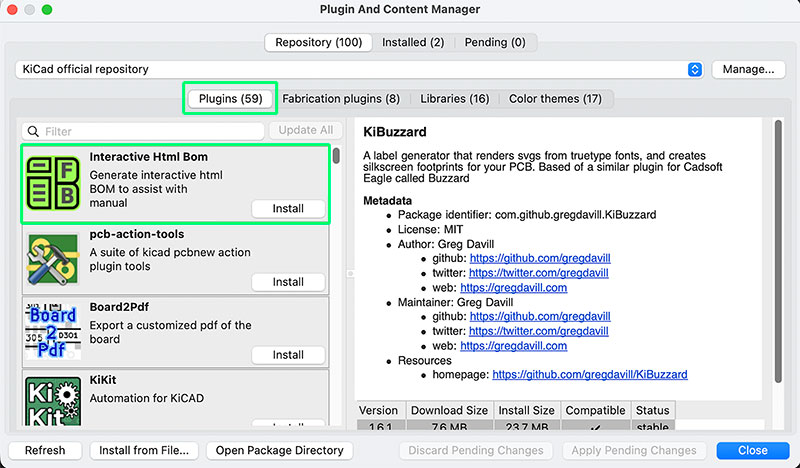Install the pcb-action-tools plugin
Image resolution: width=800 pixels, height=468 pixels.
[x=288, y=282]
